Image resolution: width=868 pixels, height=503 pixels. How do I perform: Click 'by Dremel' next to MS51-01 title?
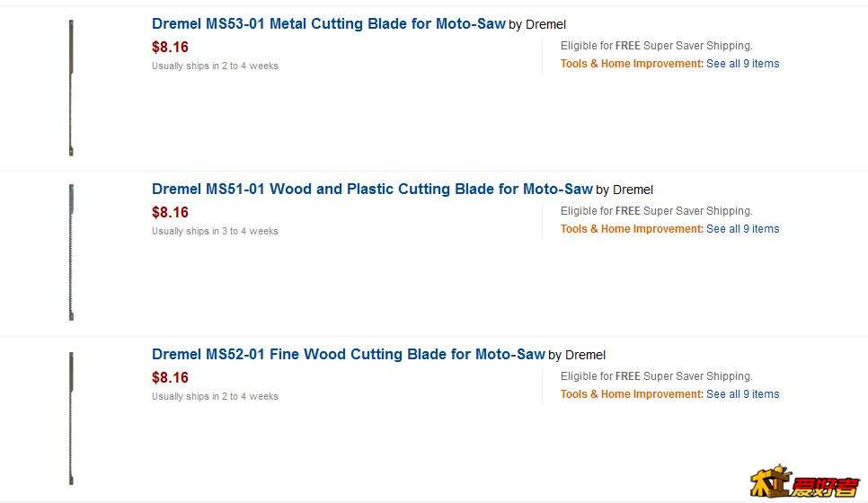pyautogui.click(x=624, y=190)
